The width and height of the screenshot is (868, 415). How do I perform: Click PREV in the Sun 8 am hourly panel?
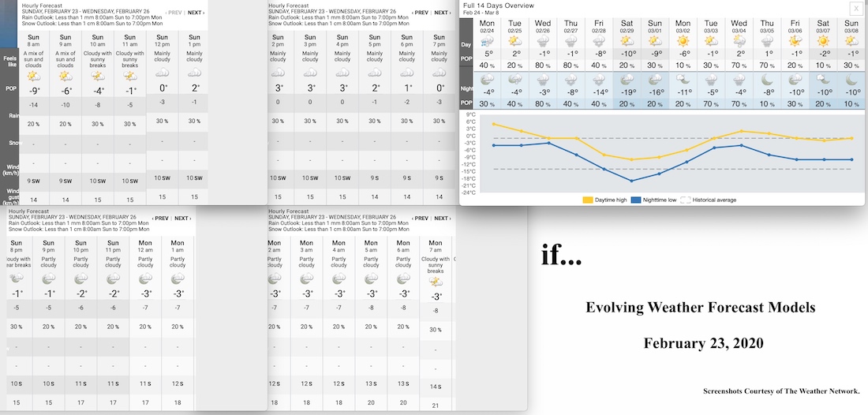(x=174, y=12)
